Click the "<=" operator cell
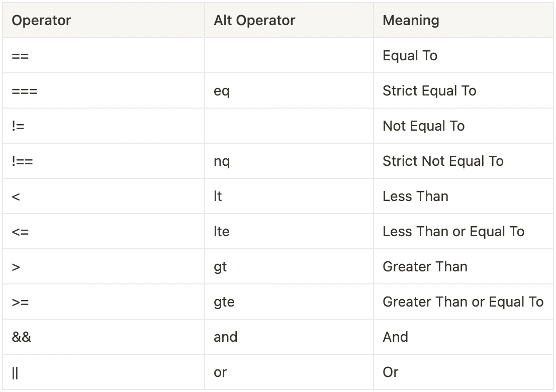 21,232
